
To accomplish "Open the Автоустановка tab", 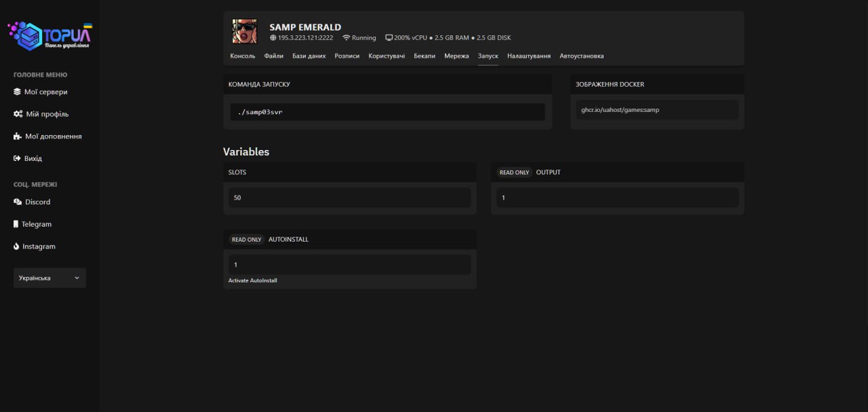I will 581,56.
